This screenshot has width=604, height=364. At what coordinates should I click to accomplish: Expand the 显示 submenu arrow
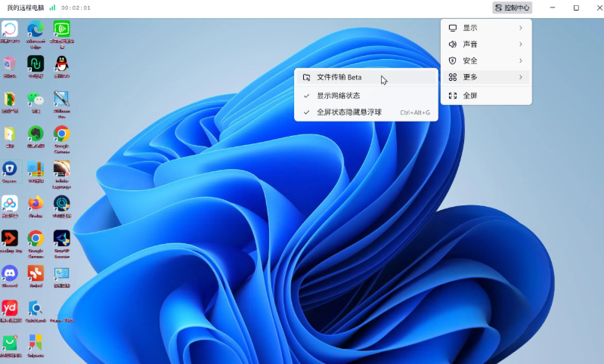click(520, 28)
